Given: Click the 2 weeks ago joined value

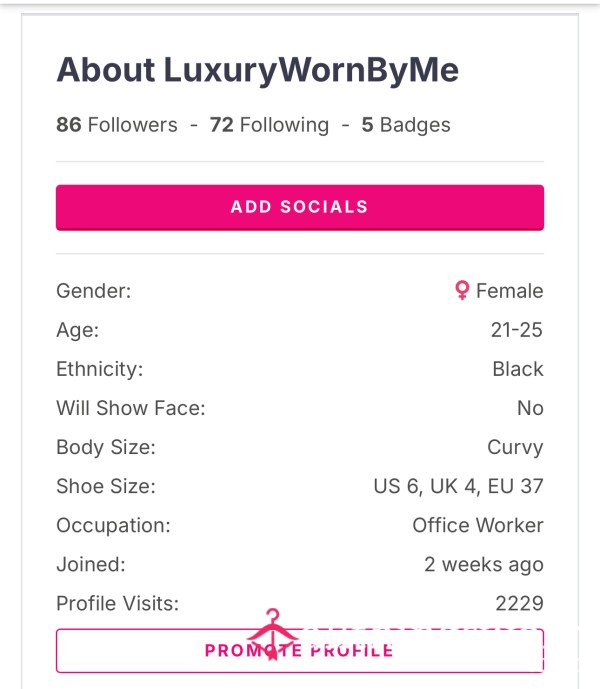Looking at the screenshot, I should (484, 565).
